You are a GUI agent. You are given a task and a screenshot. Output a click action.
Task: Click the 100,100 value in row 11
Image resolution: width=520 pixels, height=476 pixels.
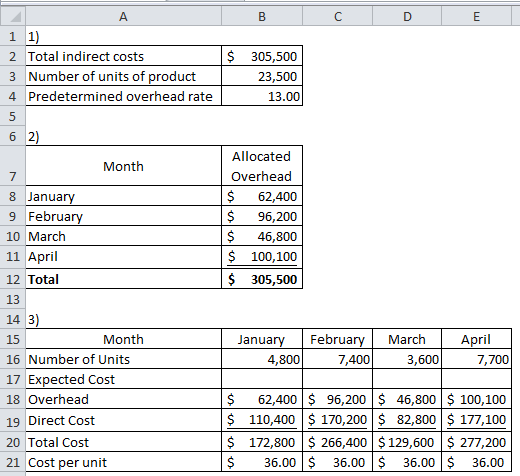262,257
